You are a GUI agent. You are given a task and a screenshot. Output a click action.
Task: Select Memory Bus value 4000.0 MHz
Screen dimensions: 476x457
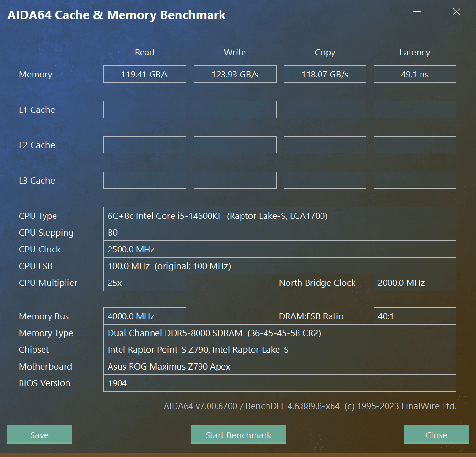(144, 316)
